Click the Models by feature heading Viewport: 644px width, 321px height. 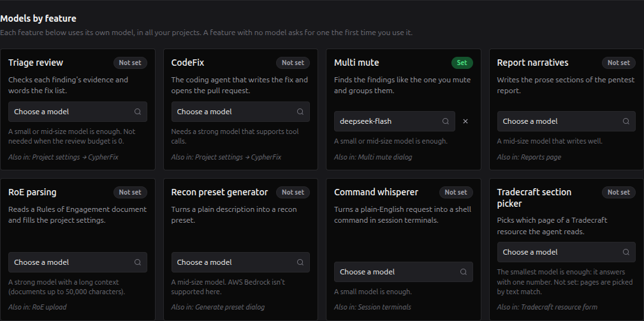point(38,19)
